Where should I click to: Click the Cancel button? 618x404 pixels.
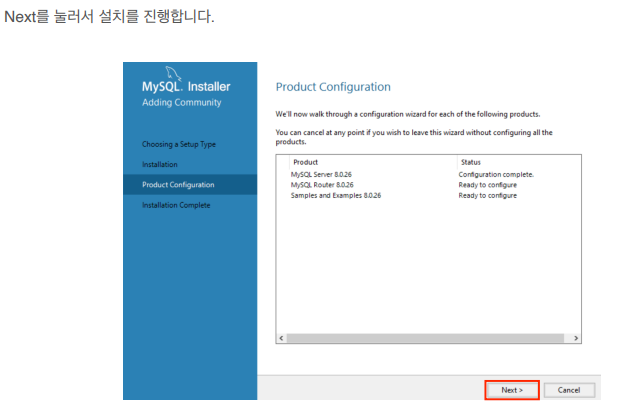click(x=569, y=390)
